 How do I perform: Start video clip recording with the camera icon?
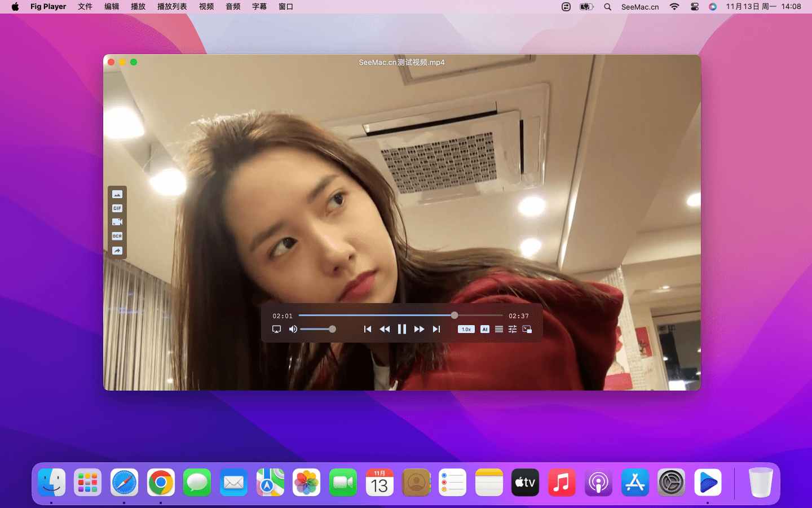pos(117,222)
